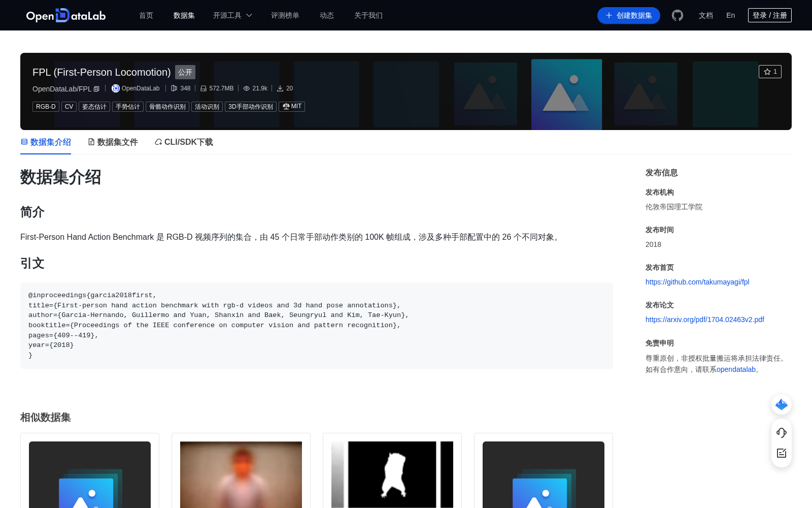Click the storage size icon 572.7MB

coord(204,88)
